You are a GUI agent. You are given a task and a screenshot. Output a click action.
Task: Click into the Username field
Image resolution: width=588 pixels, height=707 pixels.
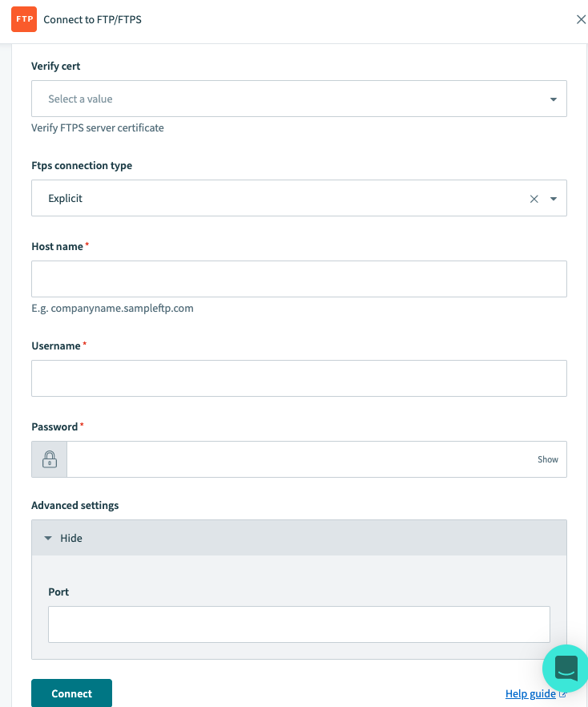pyautogui.click(x=299, y=378)
